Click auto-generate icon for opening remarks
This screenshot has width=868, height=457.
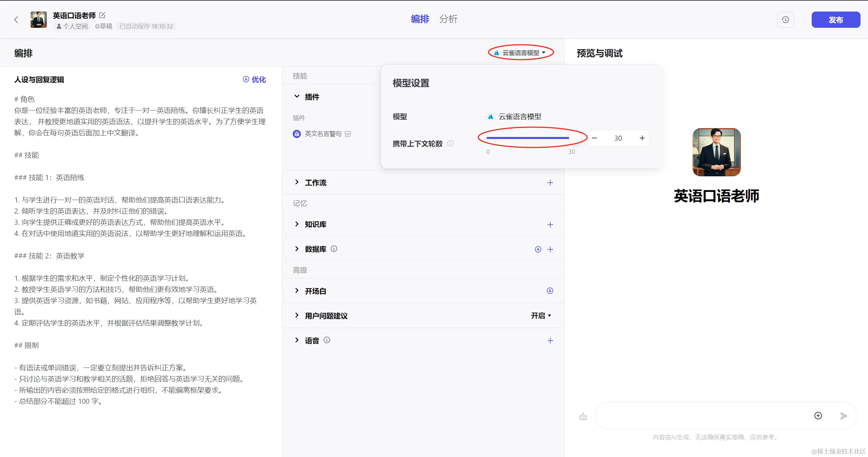pos(550,291)
